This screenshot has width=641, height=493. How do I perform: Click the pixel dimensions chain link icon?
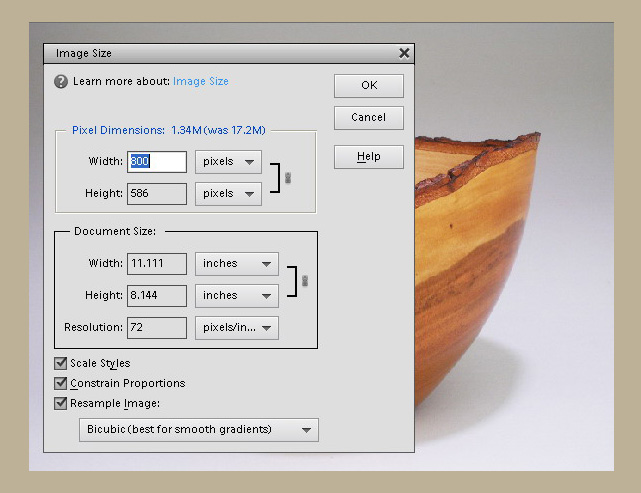(x=288, y=177)
